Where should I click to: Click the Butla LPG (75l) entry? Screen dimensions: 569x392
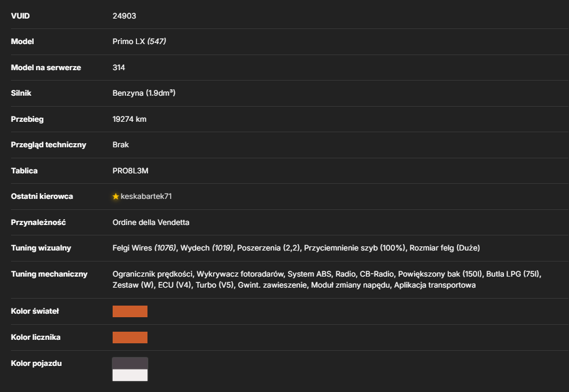click(513, 274)
